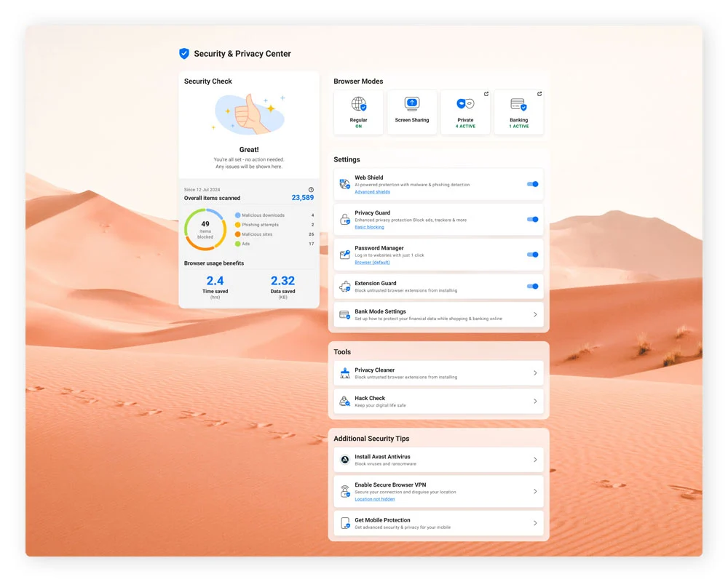Click the Password Manager icon

(344, 255)
